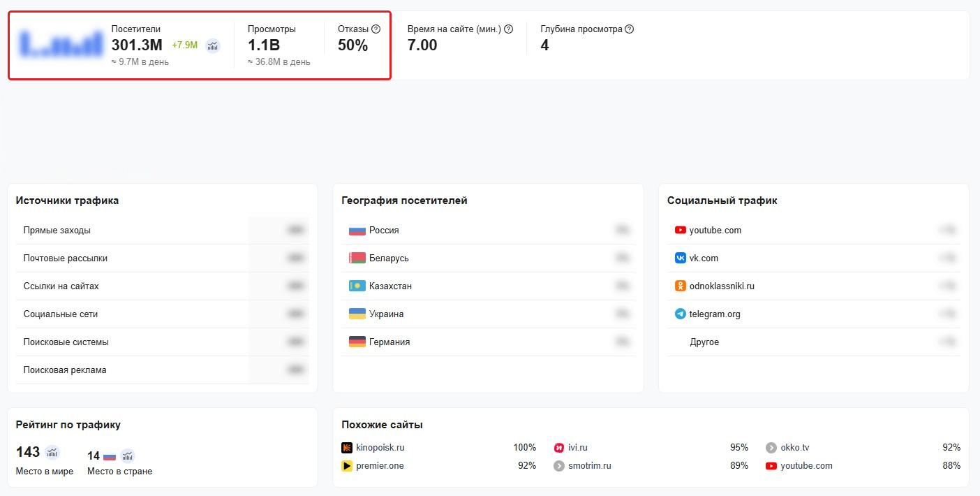Click the blurred visitors bar chart thumbnail

[x=61, y=43]
